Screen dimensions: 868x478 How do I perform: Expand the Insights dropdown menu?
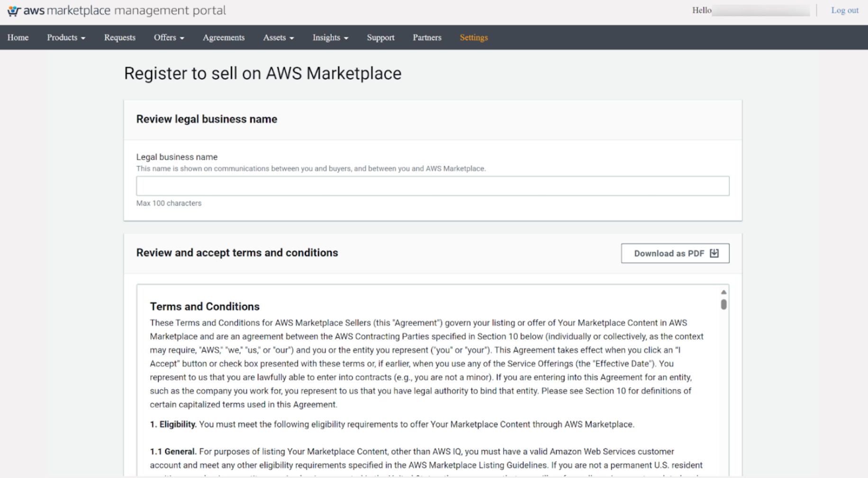coord(330,37)
